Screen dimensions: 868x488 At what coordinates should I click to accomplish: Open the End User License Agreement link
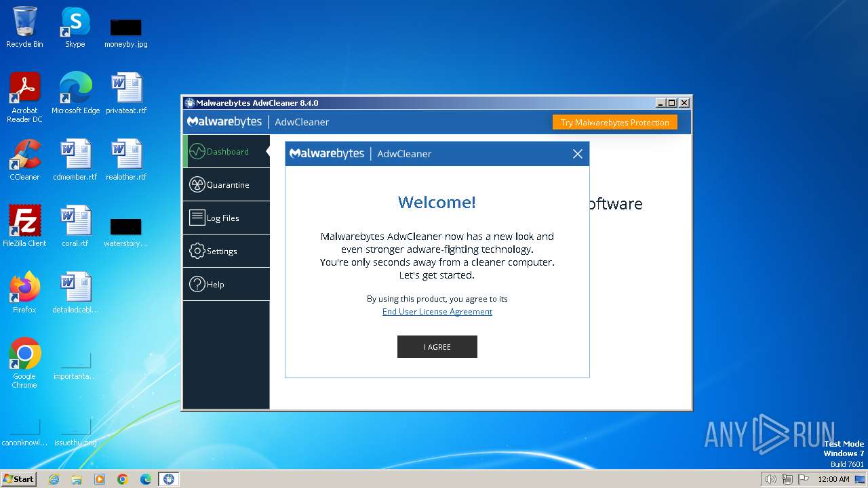click(x=437, y=312)
